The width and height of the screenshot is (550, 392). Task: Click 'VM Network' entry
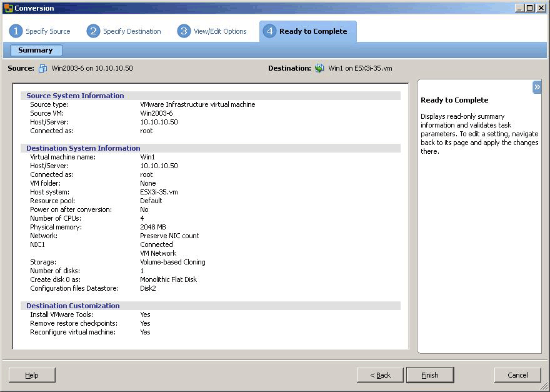[158, 253]
